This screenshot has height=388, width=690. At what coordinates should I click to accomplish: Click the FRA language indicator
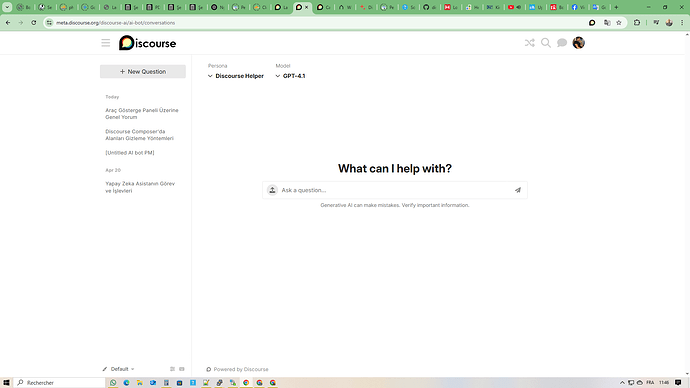(x=650, y=383)
